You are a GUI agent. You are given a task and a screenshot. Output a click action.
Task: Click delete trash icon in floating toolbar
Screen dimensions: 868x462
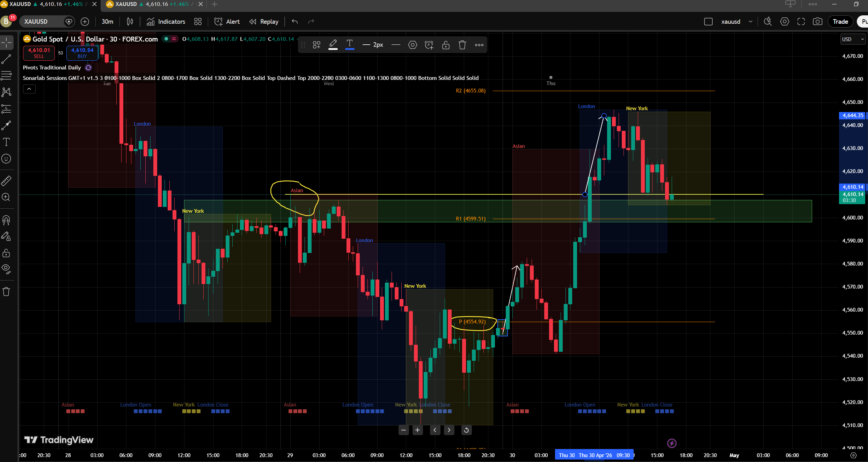(462, 45)
